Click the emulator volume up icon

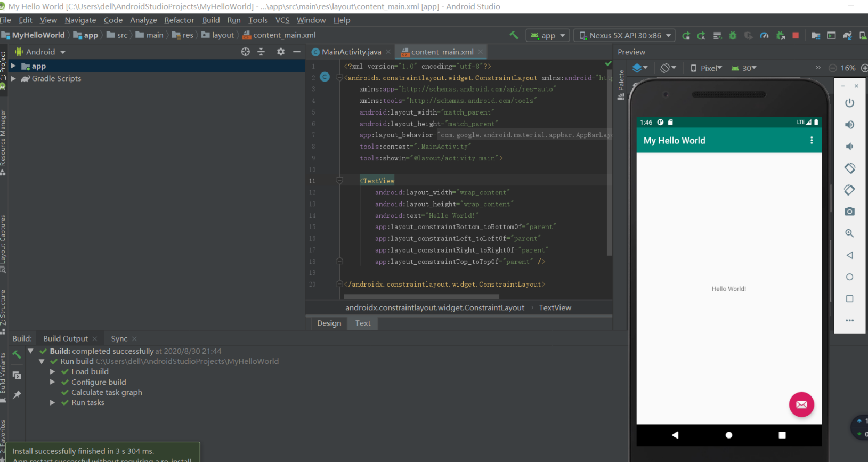pyautogui.click(x=849, y=125)
